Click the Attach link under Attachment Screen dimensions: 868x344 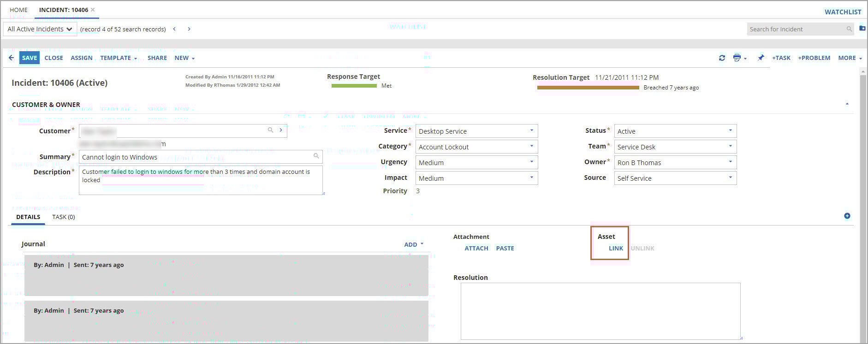coord(476,248)
